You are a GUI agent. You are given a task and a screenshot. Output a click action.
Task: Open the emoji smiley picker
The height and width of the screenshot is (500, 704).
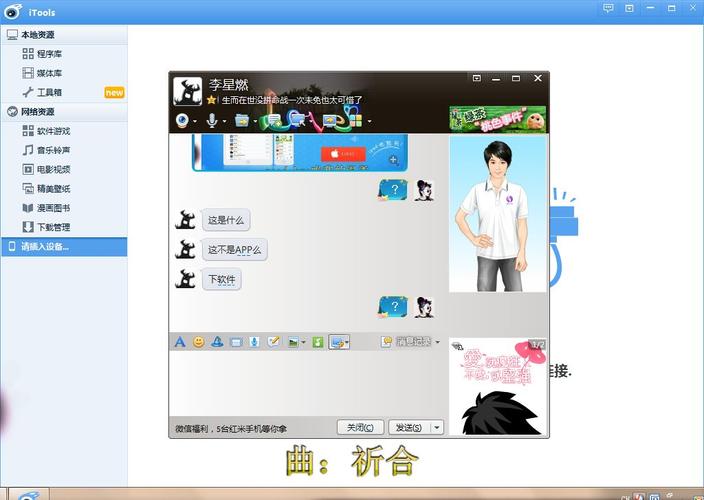pos(198,342)
